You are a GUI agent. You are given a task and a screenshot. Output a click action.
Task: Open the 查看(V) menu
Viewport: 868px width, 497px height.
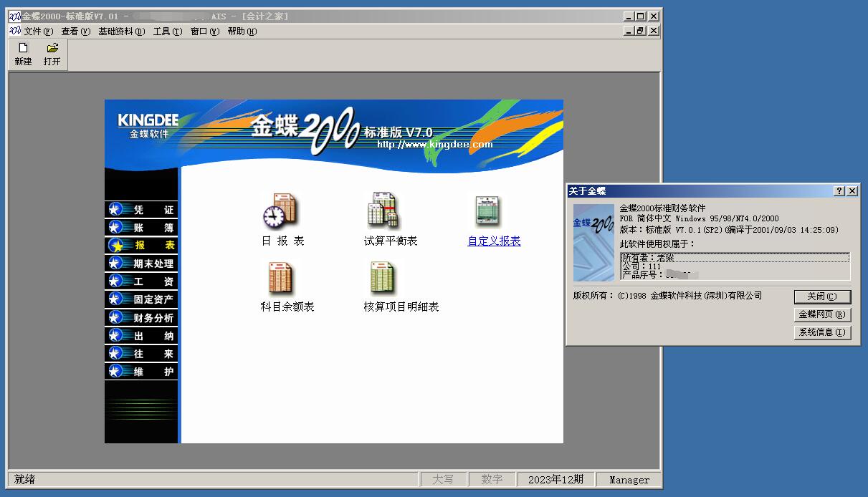pos(76,32)
